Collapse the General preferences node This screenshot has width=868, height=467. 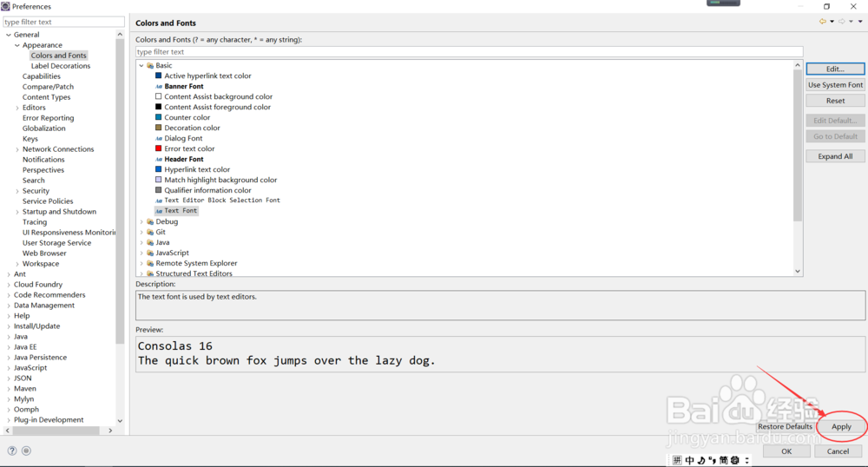coord(9,35)
